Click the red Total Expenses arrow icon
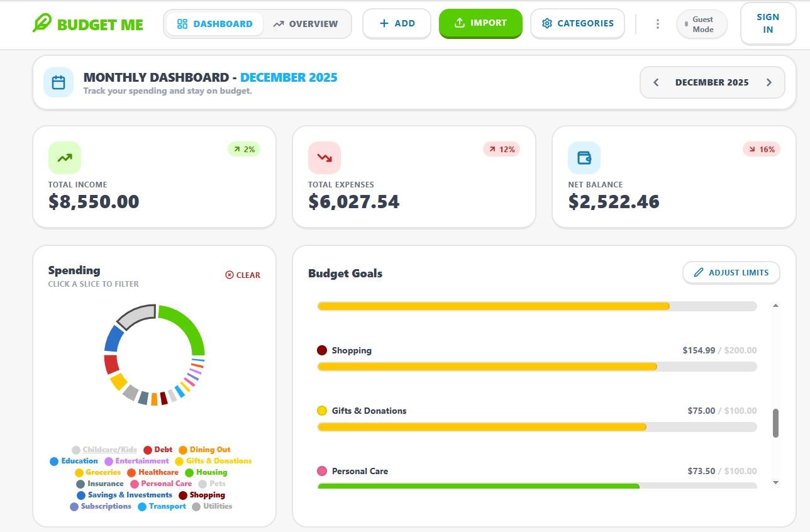Screen dimensions: 810x532 pos(324,157)
